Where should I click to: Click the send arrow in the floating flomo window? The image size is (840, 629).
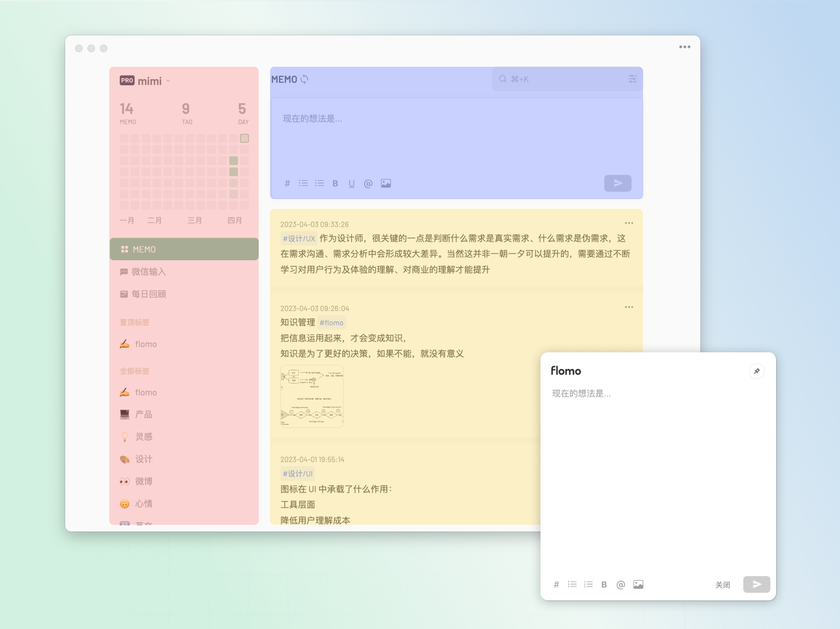tap(756, 584)
